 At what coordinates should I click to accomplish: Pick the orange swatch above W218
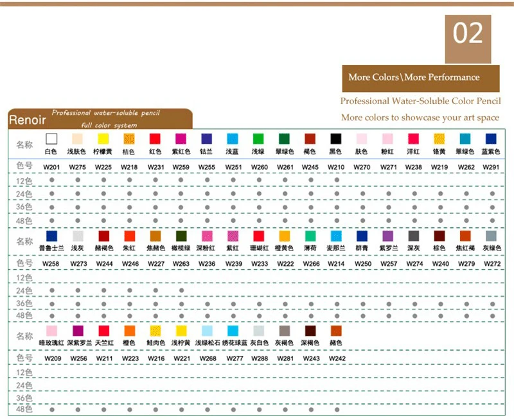tap(129, 139)
